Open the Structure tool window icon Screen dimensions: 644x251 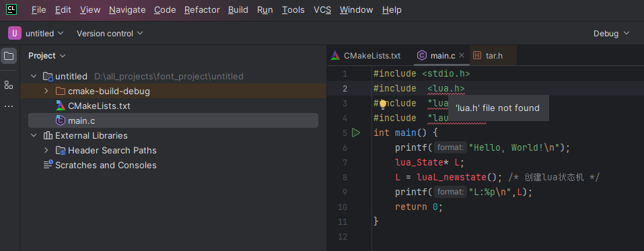(x=9, y=85)
